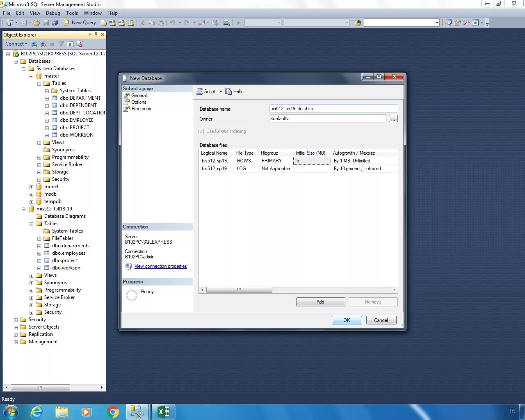This screenshot has height=420, width=525.
Task: Click OK to create the database
Action: pyautogui.click(x=347, y=320)
